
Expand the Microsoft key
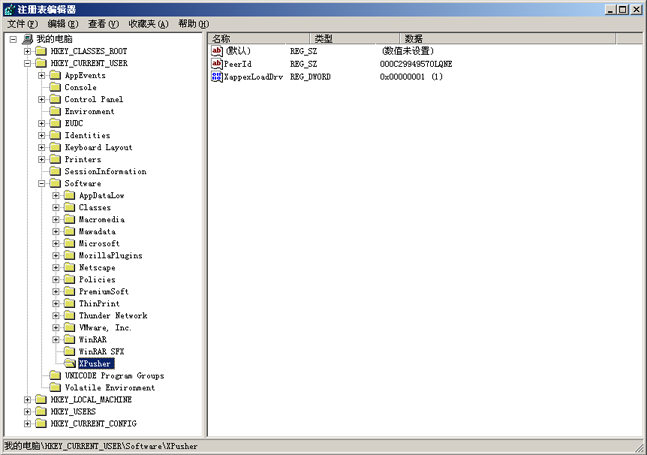click(56, 243)
